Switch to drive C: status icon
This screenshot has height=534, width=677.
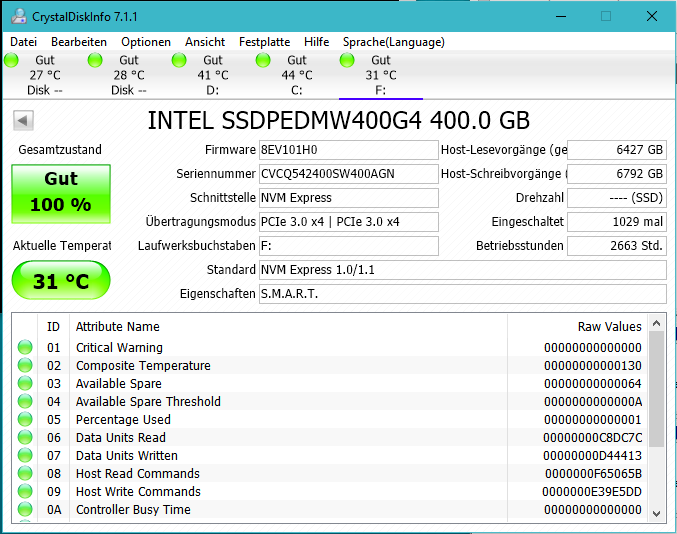tap(264, 61)
